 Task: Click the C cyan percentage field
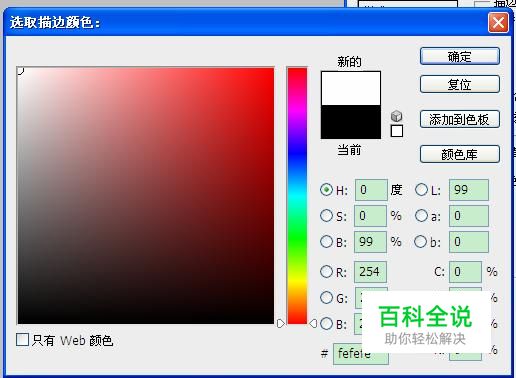tap(465, 272)
